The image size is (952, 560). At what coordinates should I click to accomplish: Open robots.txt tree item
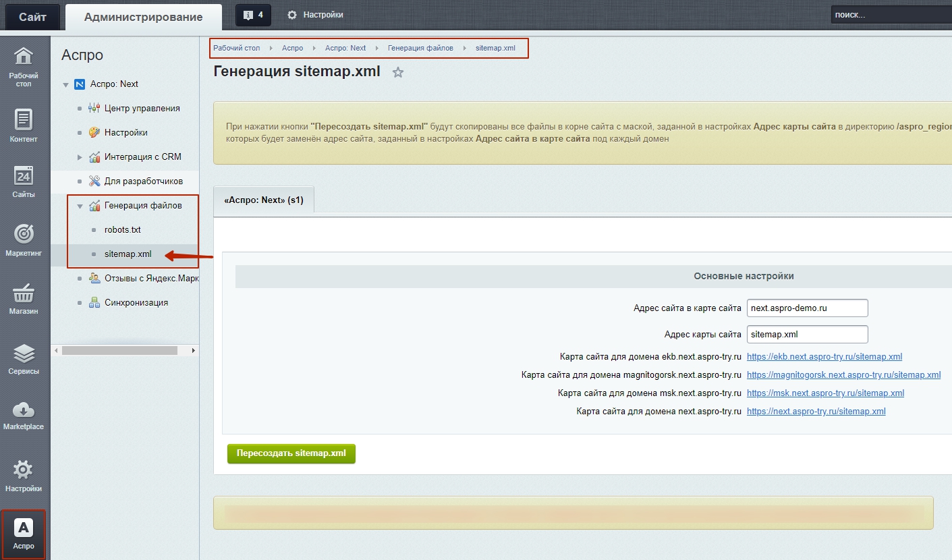pyautogui.click(x=123, y=230)
